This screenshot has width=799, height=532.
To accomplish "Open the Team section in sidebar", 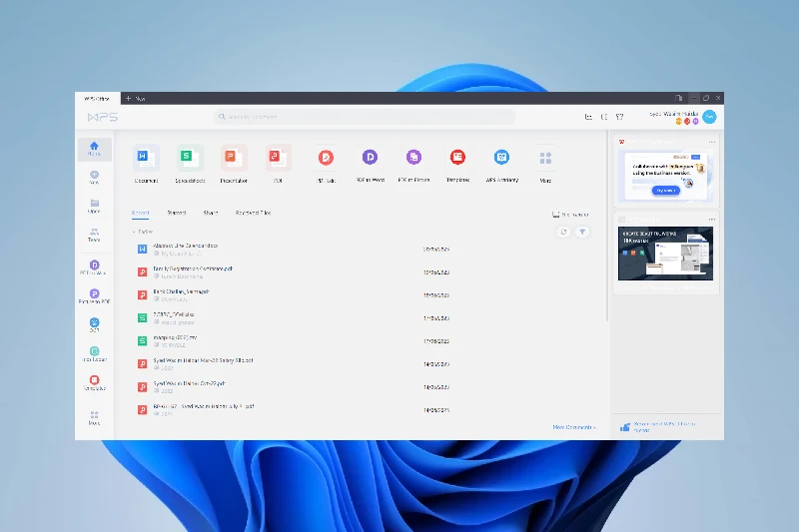I will [94, 235].
